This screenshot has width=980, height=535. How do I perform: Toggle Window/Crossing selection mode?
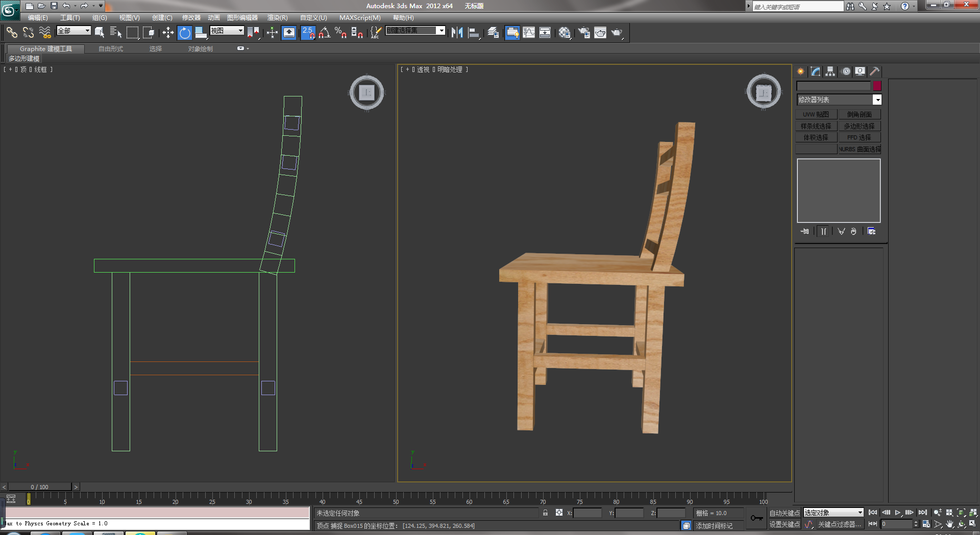(149, 33)
